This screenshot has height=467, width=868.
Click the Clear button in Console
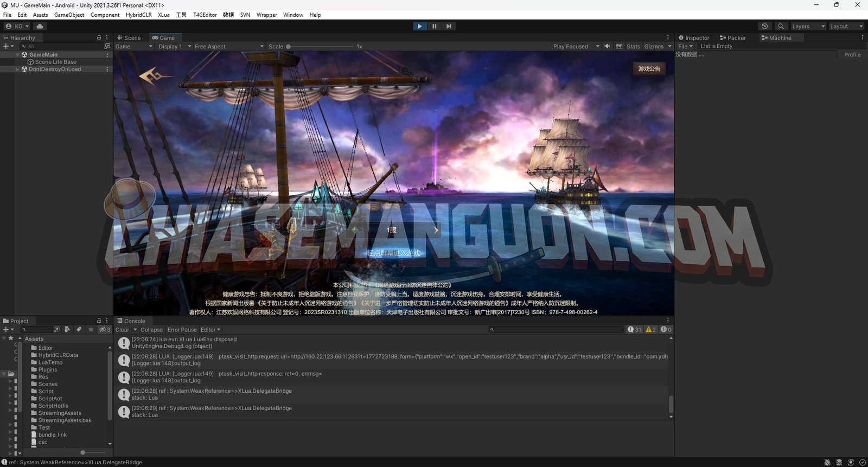(x=122, y=330)
